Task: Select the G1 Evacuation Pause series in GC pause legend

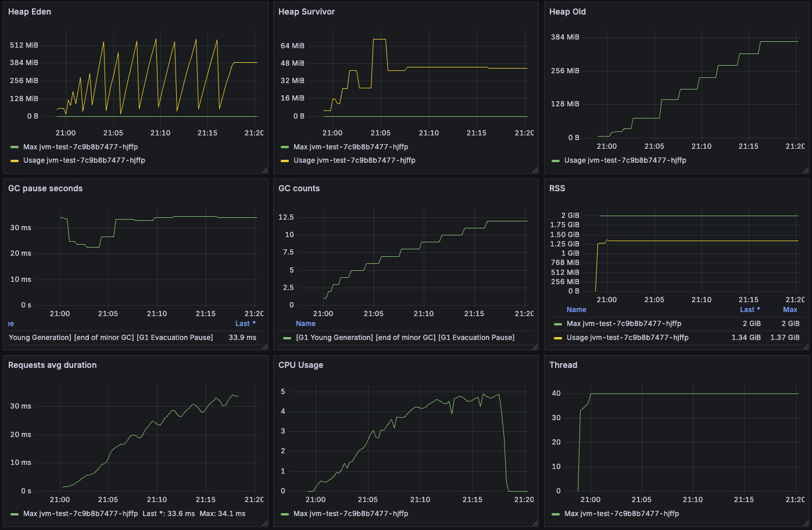Action: point(110,338)
